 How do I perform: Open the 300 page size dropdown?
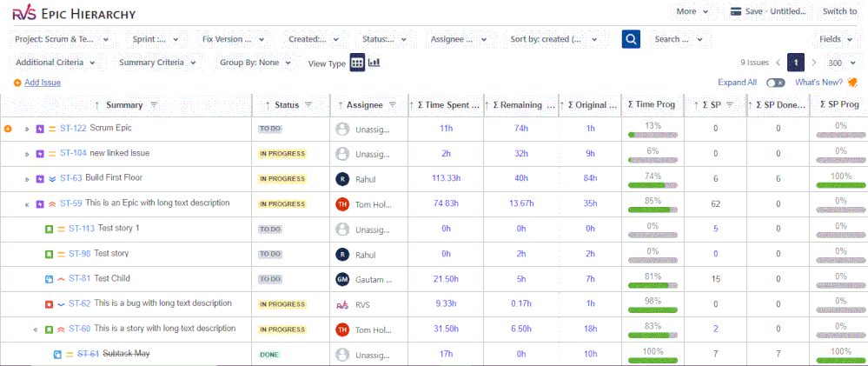(x=841, y=63)
